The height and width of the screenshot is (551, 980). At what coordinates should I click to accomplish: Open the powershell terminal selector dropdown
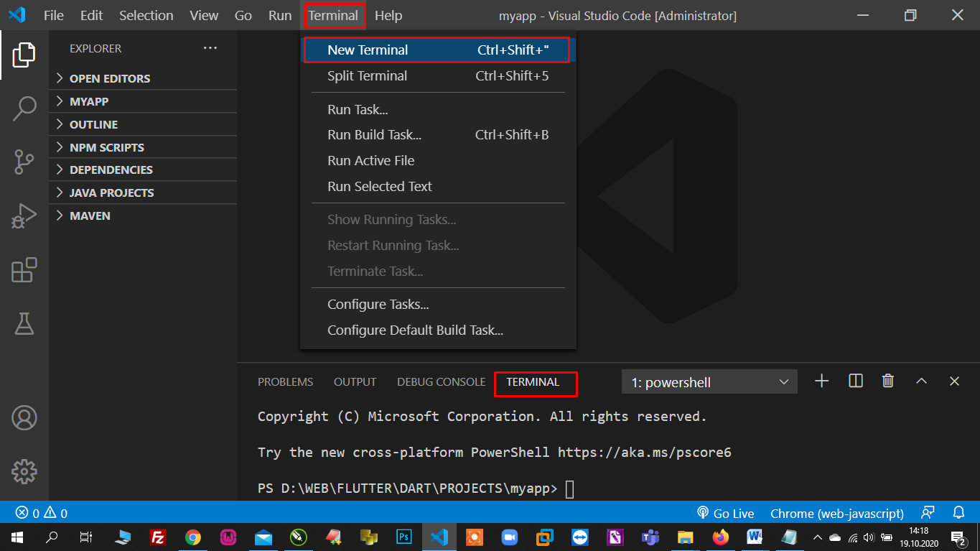(709, 382)
